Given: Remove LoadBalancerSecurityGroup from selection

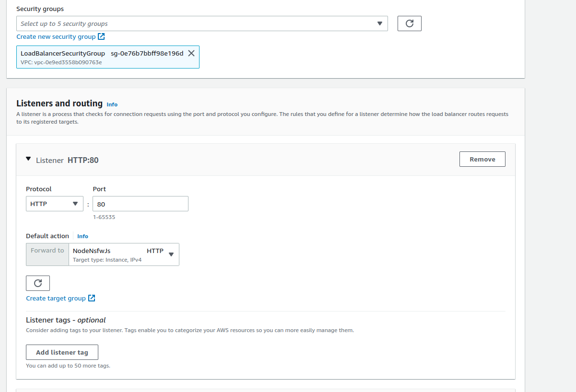Looking at the screenshot, I should click(191, 53).
